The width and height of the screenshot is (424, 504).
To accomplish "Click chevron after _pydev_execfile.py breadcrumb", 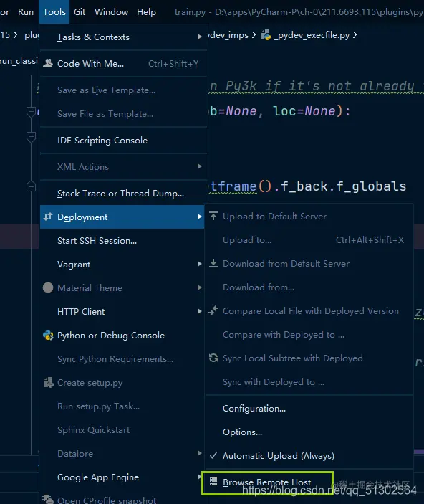I will [x=355, y=34].
